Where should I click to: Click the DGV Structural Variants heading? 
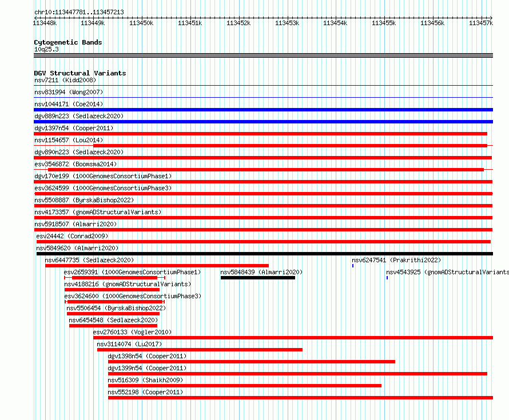point(80,73)
